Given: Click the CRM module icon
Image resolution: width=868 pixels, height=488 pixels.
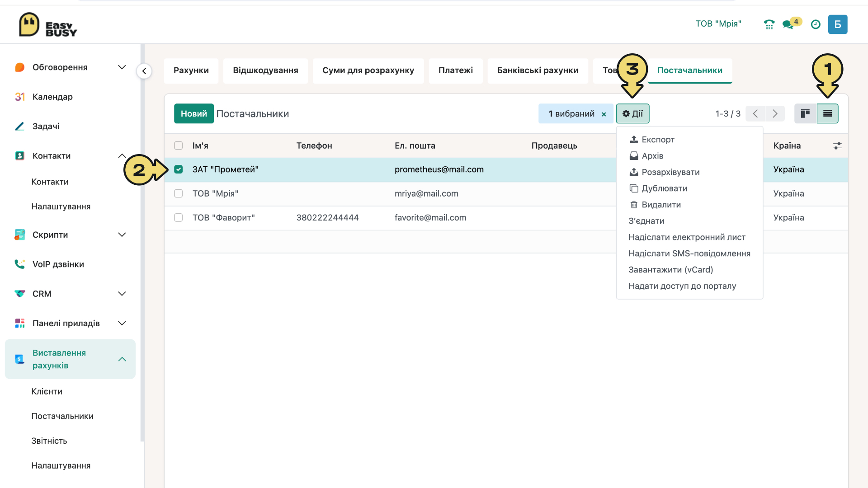Looking at the screenshot, I should pos(20,294).
